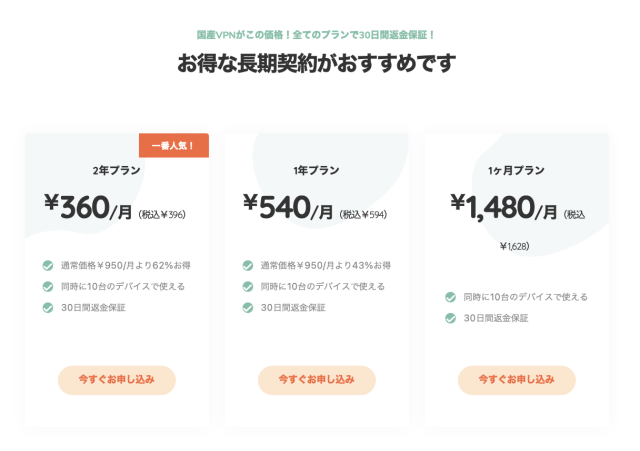640x451 pixels.
Task: Select the 1-month plan apply button
Action: (516, 380)
